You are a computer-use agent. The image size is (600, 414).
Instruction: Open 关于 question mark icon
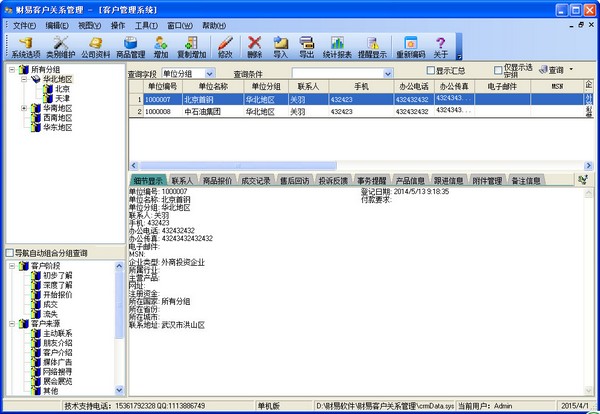[x=440, y=47]
